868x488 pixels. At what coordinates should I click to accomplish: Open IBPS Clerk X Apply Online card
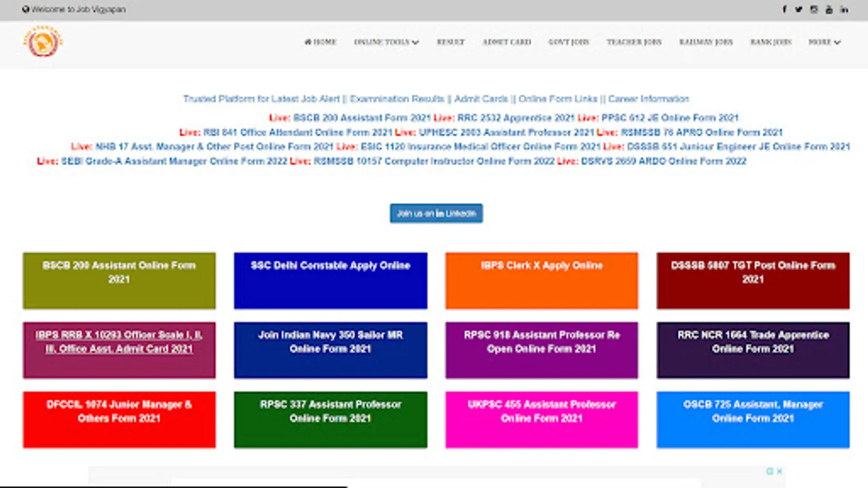pyautogui.click(x=542, y=280)
